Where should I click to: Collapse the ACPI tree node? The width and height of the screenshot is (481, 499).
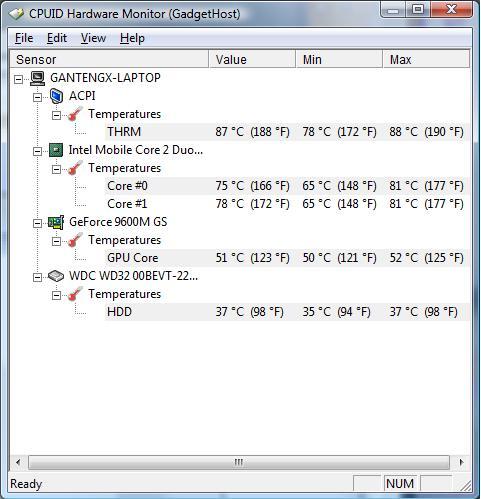coord(38,97)
